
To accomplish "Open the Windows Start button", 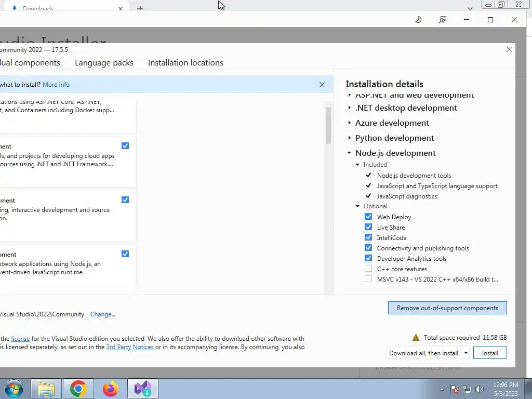I will 14,389.
